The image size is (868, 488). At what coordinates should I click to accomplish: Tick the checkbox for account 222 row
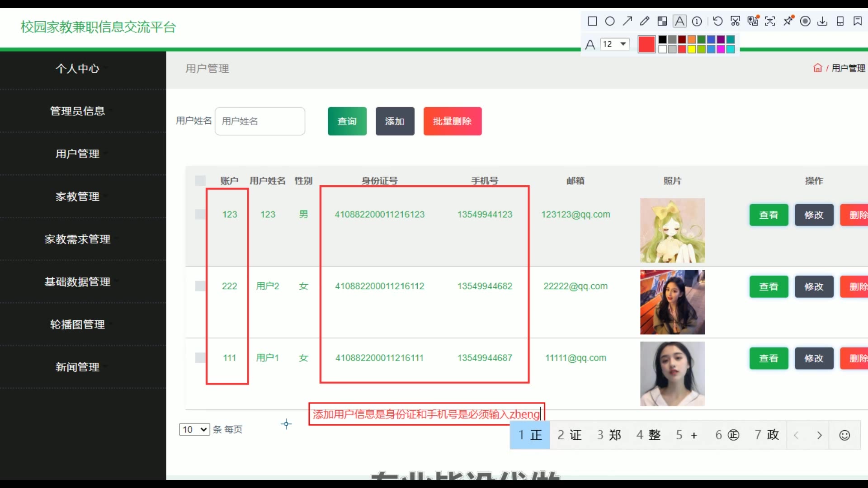(200, 286)
